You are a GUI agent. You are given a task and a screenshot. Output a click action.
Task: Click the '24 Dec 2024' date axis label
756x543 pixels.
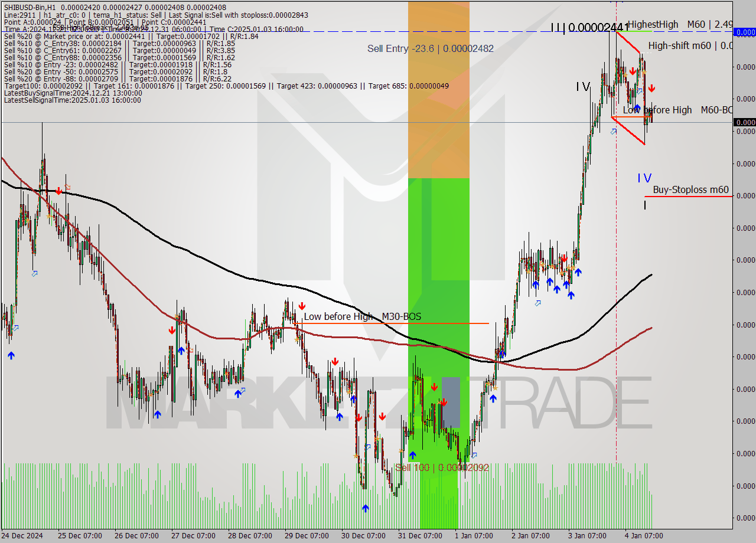click(x=22, y=536)
